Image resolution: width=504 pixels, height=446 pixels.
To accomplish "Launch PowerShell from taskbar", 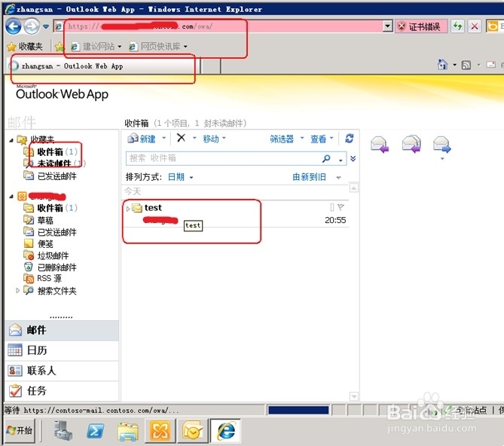I will tap(96, 431).
